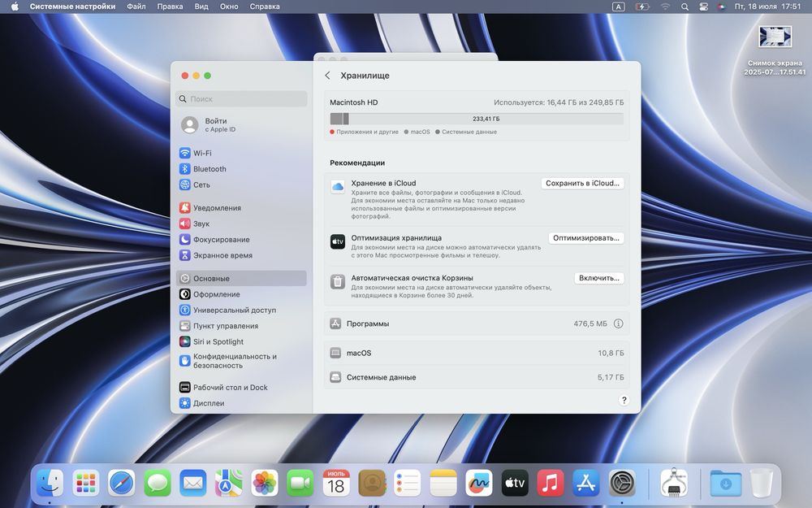Open Contacts app in Dock
Viewport: 812px width, 508px height.
coord(372,483)
